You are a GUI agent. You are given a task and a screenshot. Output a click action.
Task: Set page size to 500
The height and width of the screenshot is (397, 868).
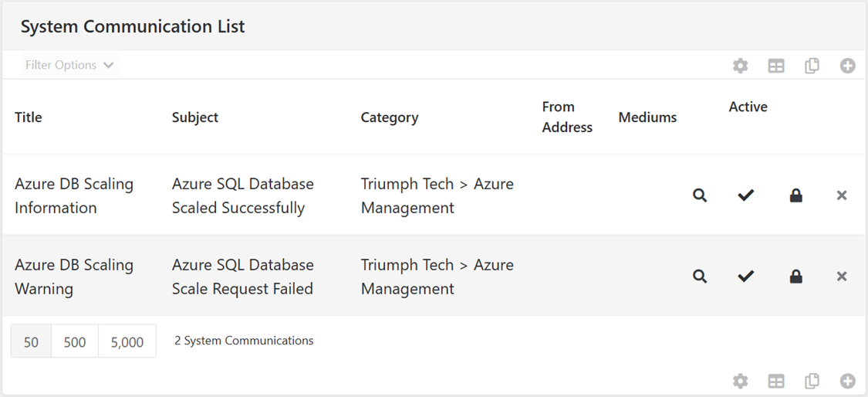[75, 341]
